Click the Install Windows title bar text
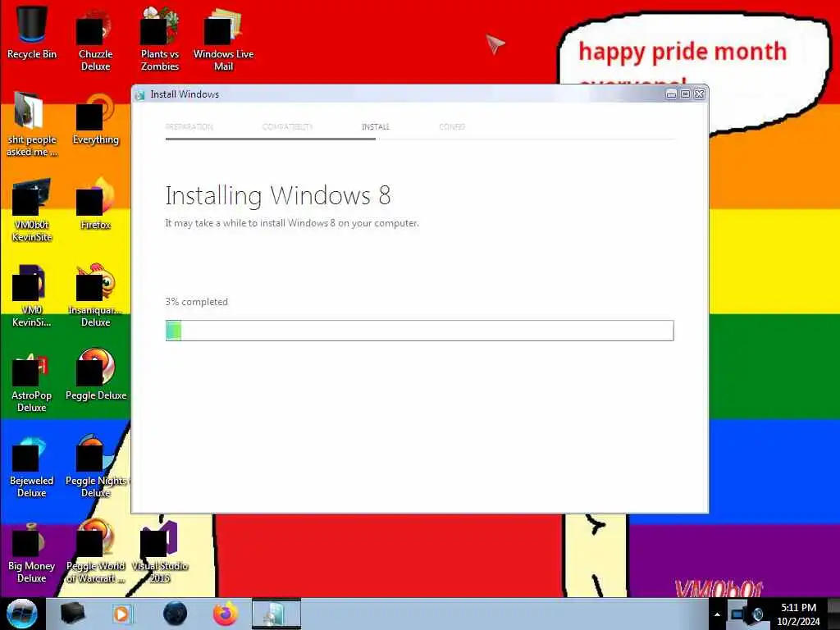Image resolution: width=840 pixels, height=630 pixels. [185, 94]
